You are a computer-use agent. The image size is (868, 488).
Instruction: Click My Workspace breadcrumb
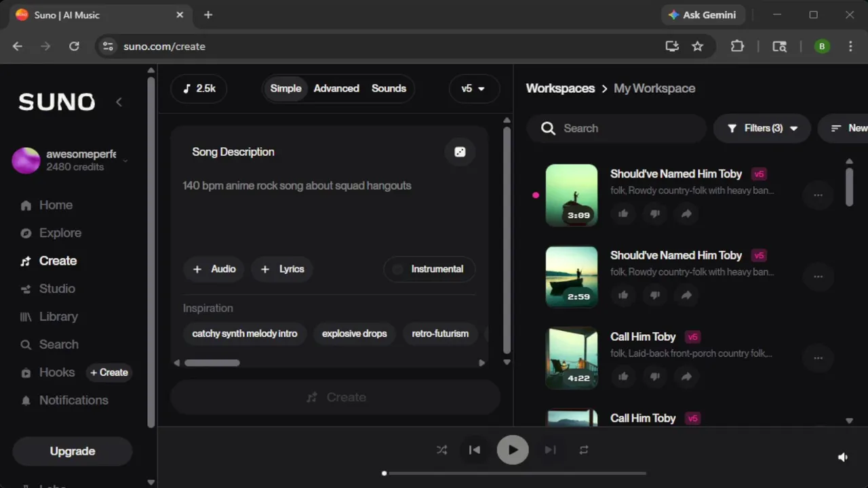pos(654,88)
